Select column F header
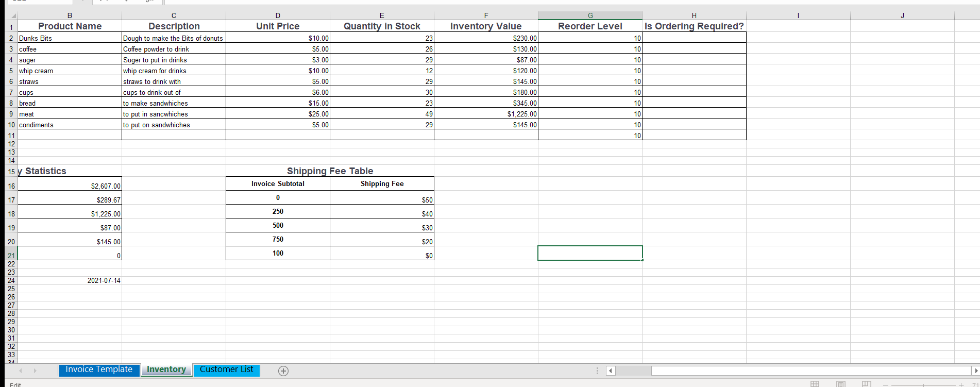980x387 pixels. [486, 15]
